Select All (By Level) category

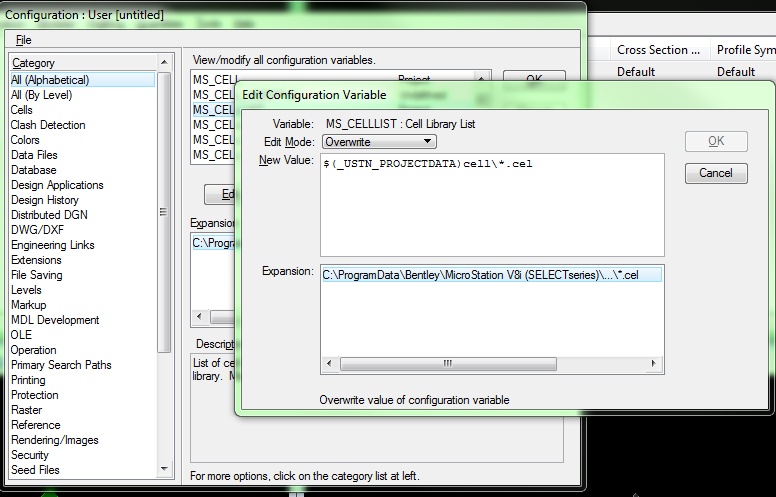[42, 95]
